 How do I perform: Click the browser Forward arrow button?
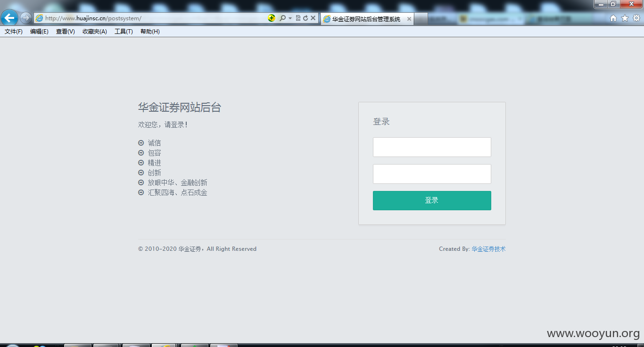point(25,18)
